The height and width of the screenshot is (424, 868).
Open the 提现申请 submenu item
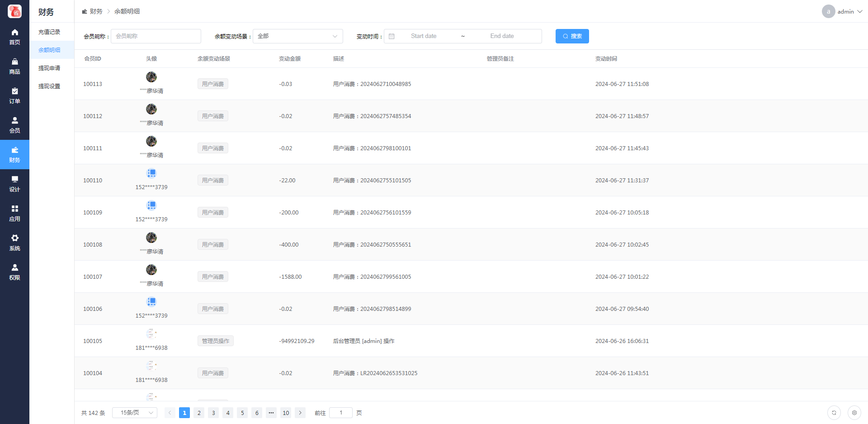(x=49, y=68)
